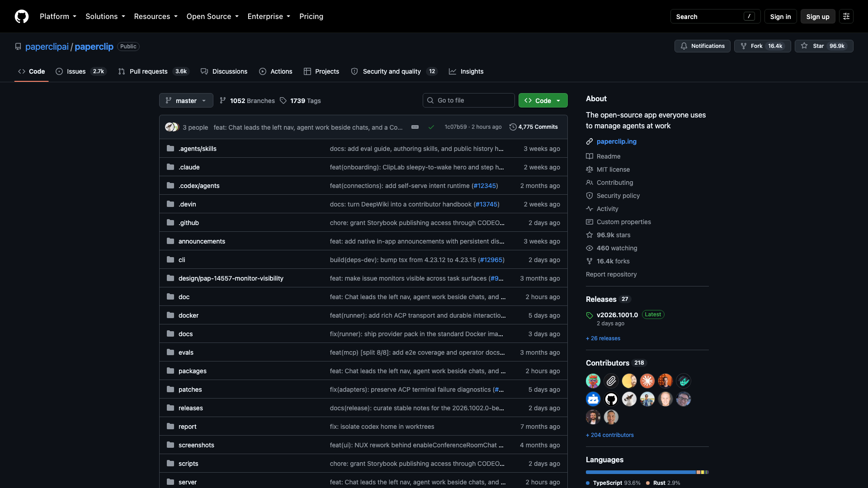This screenshot has width=868, height=488.
Task: Open the 1052 Branches link
Action: coord(247,100)
